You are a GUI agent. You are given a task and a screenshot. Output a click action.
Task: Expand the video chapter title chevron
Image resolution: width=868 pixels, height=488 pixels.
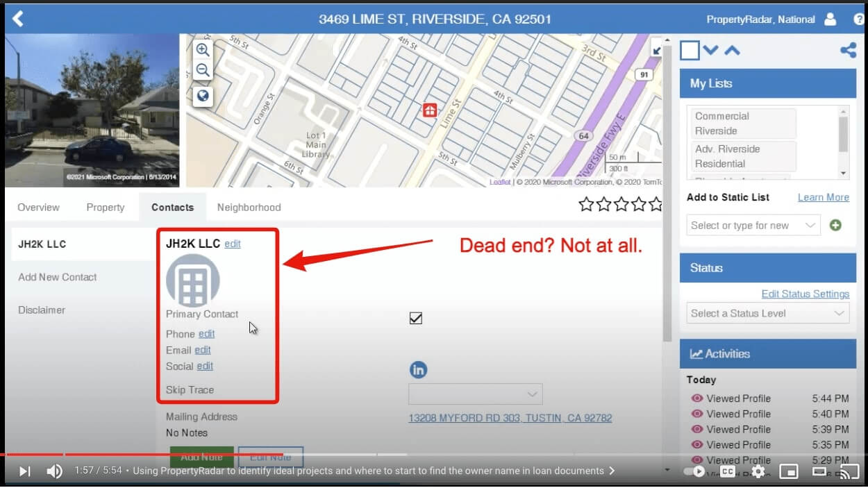(x=612, y=471)
